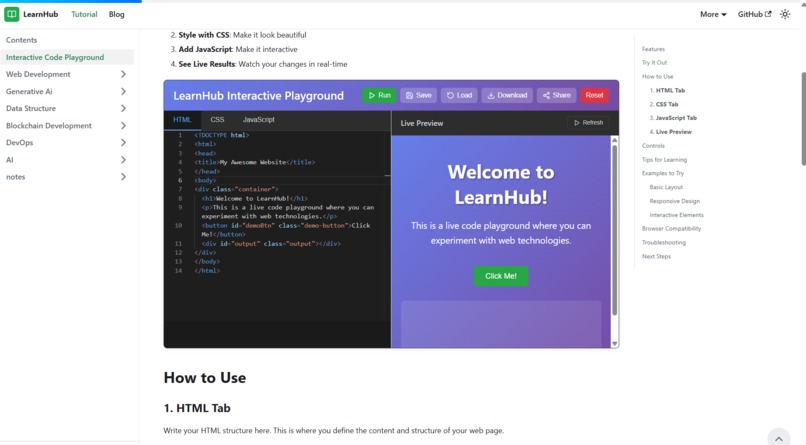Jump to Interactive Elements TOC link
Image resolution: width=806 pixels, height=445 pixels.
(x=676, y=215)
